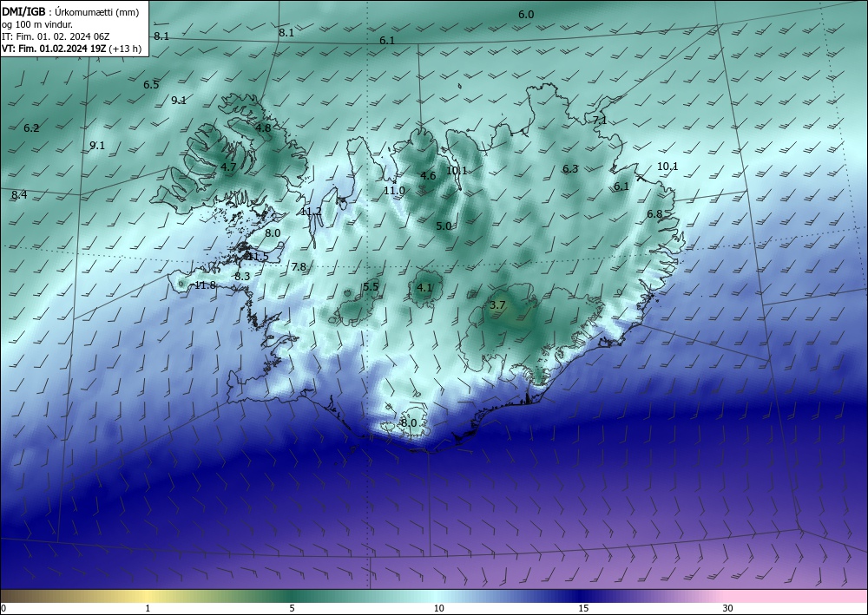Click the 5.5 value on the glacier

pos(371,286)
